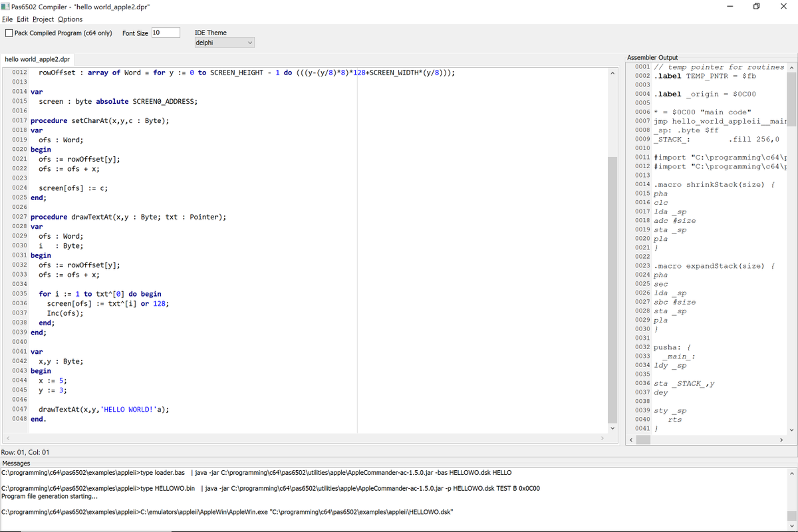Click final 'end.' line 0048

point(39,419)
